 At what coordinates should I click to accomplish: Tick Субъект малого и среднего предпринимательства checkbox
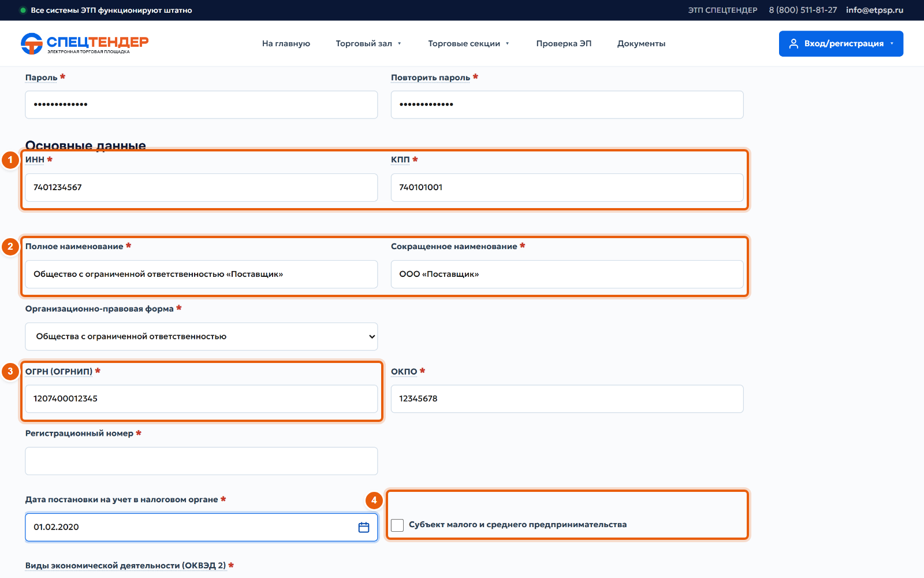pyautogui.click(x=397, y=525)
